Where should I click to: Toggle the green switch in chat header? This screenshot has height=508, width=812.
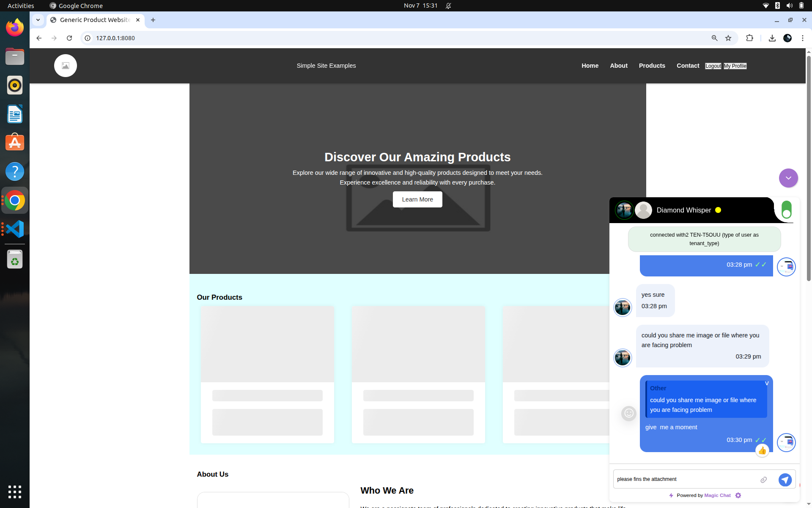coord(786,210)
